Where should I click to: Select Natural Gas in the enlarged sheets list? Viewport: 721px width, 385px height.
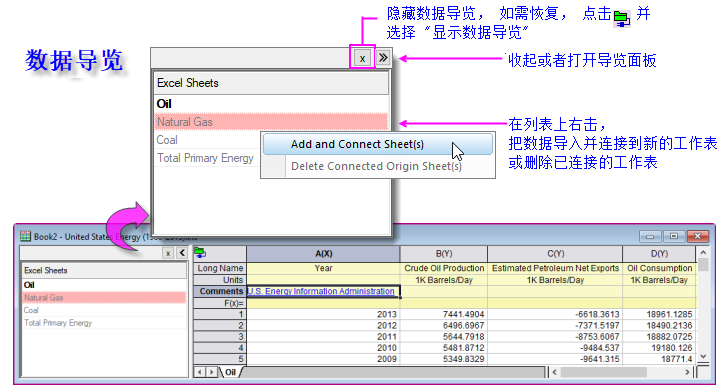point(271,122)
